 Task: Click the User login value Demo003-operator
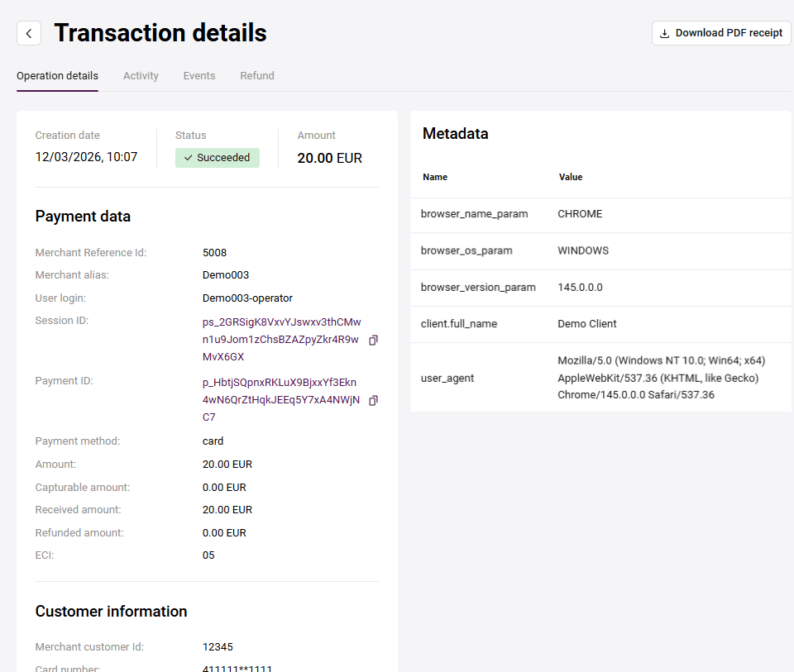[247, 298]
